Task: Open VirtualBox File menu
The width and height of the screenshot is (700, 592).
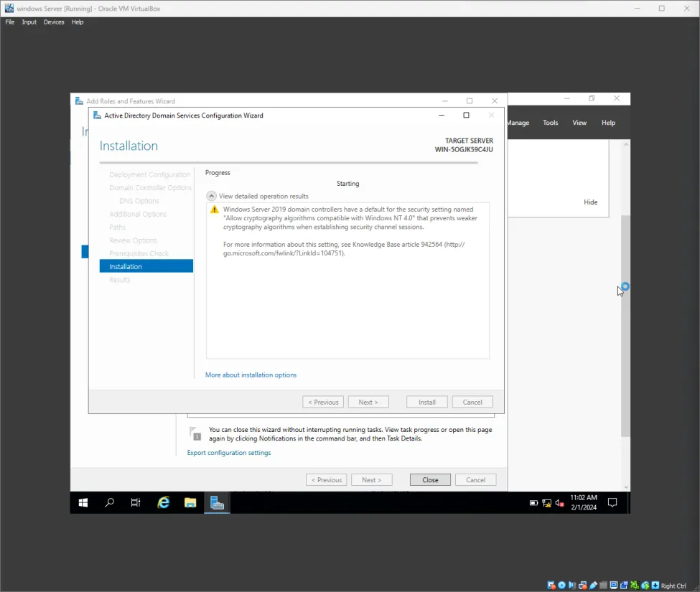Action: point(10,22)
